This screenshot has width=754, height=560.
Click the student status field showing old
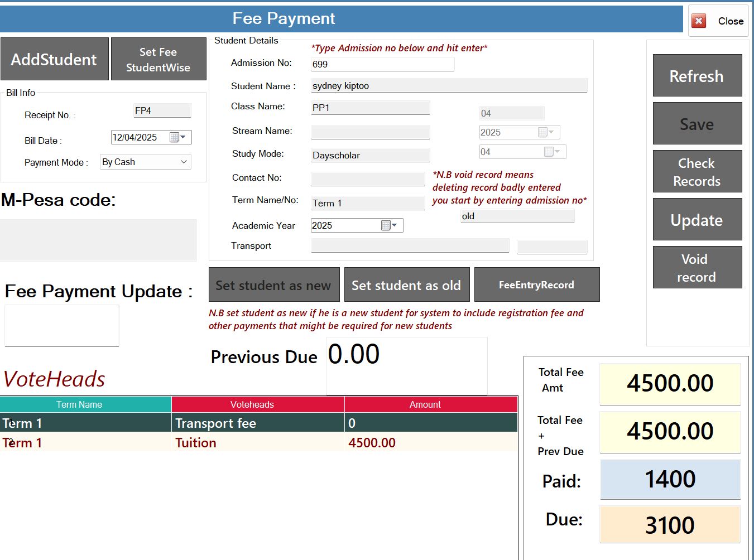coord(517,216)
